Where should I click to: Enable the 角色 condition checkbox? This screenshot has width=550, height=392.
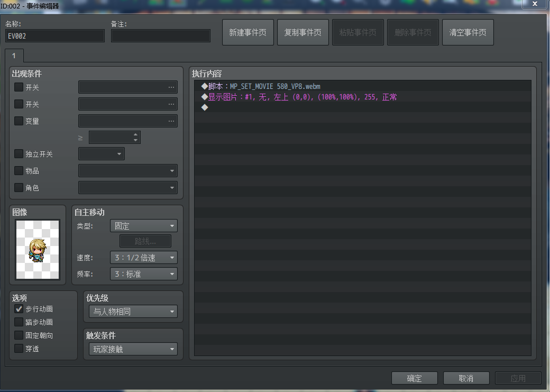coord(19,187)
